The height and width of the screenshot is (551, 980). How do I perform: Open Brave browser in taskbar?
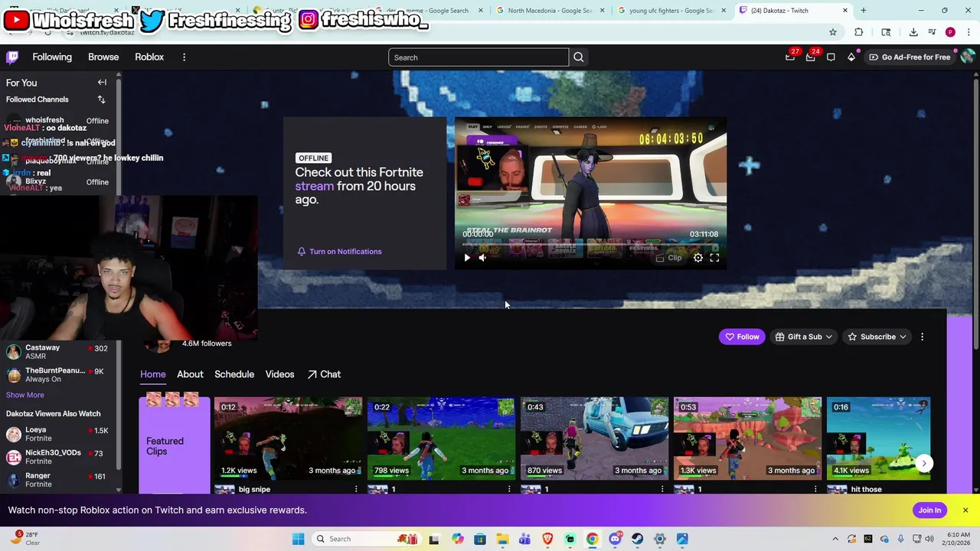(547, 539)
